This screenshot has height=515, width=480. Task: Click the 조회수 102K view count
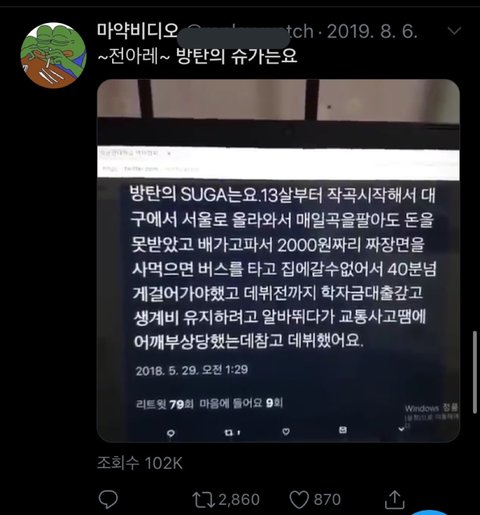pyautogui.click(x=140, y=463)
